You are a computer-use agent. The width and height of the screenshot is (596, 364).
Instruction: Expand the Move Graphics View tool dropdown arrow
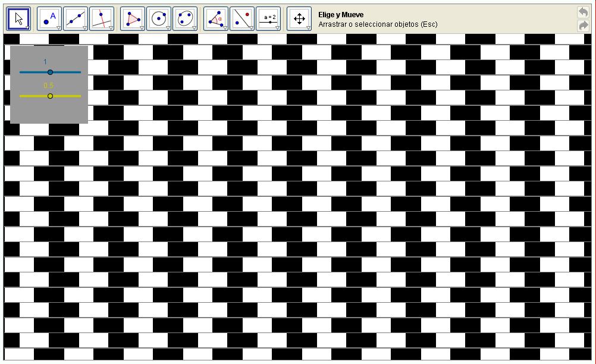click(x=308, y=28)
